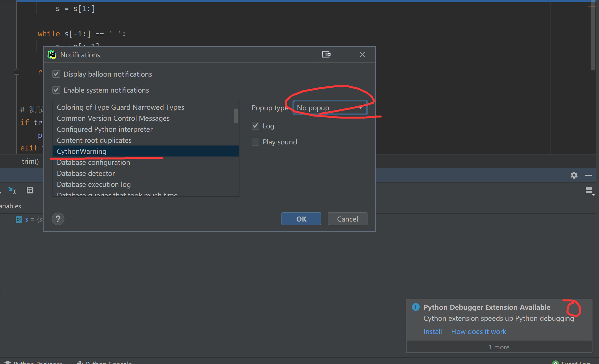Click the Install link in notification
The width and height of the screenshot is (599, 364).
pos(432,331)
